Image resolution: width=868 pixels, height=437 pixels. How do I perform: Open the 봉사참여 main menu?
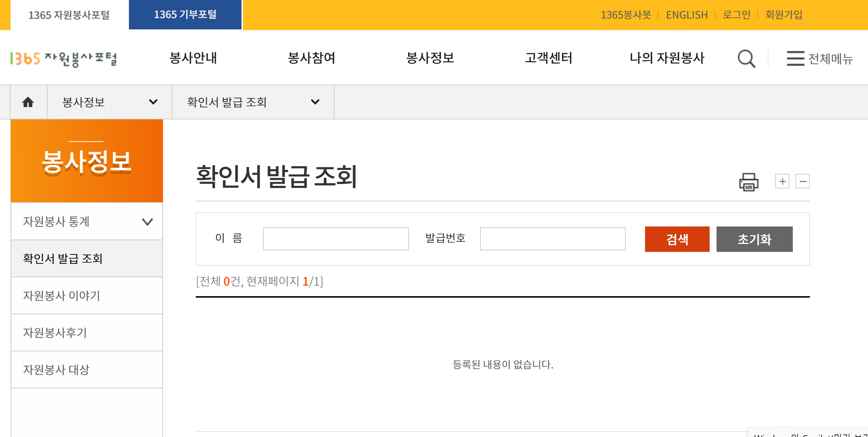[312, 58]
